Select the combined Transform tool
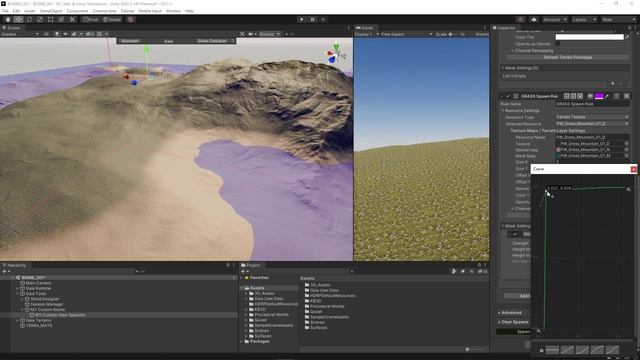640x360 pixels. (x=61, y=19)
